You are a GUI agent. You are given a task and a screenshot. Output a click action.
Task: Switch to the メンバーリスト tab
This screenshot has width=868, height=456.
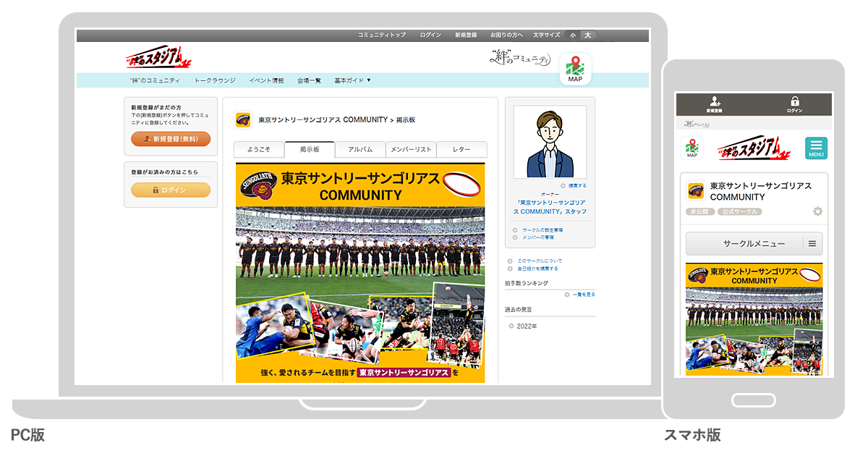[411, 149]
